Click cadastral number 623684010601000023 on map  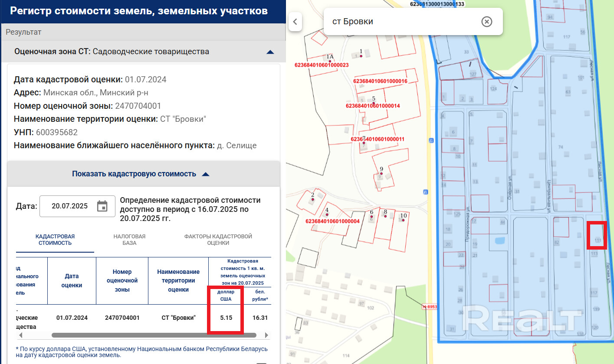(322, 65)
